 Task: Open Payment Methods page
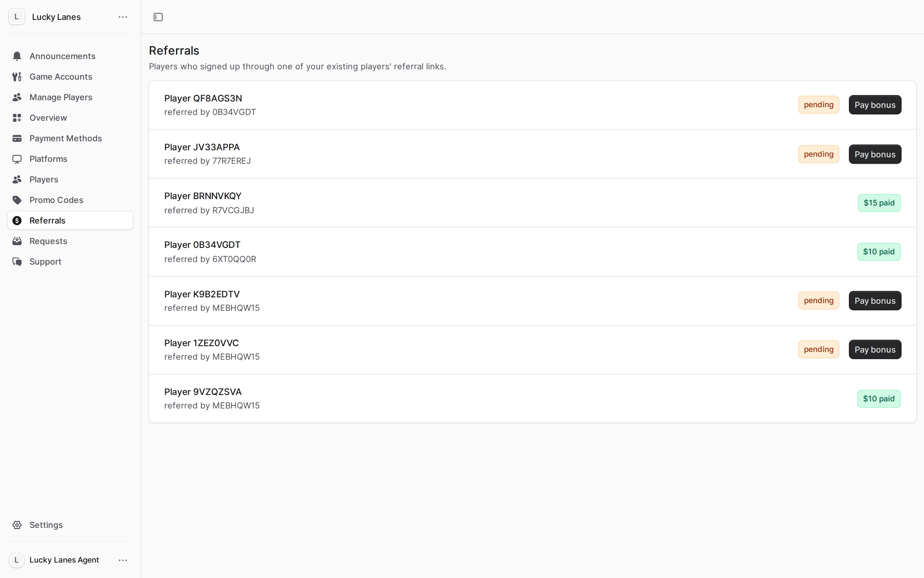point(70,138)
